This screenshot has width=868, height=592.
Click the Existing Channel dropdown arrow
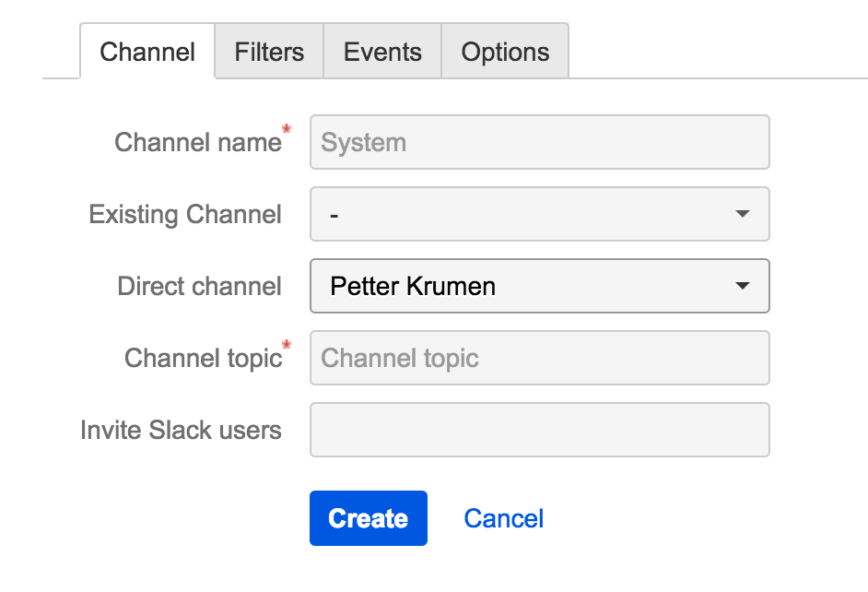tap(743, 214)
